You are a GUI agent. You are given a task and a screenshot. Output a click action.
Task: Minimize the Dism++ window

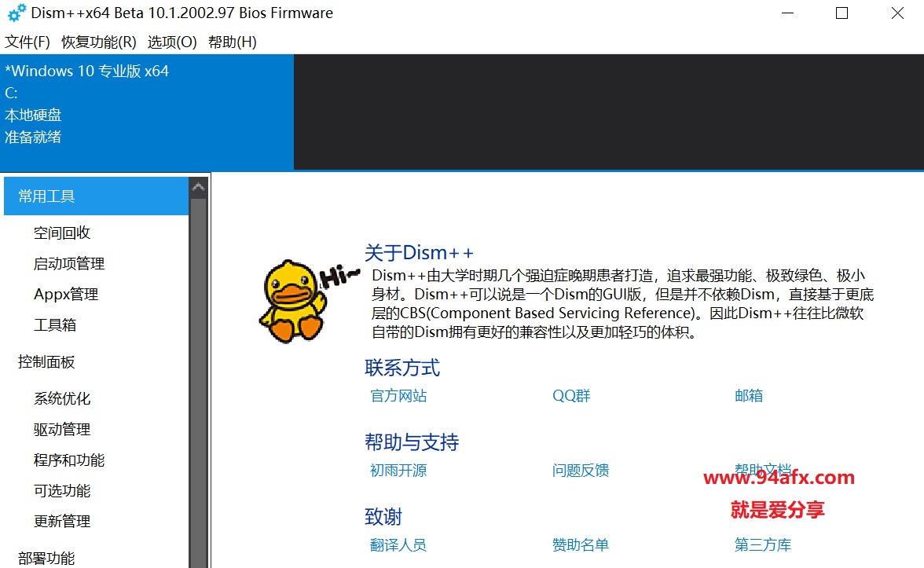click(787, 13)
